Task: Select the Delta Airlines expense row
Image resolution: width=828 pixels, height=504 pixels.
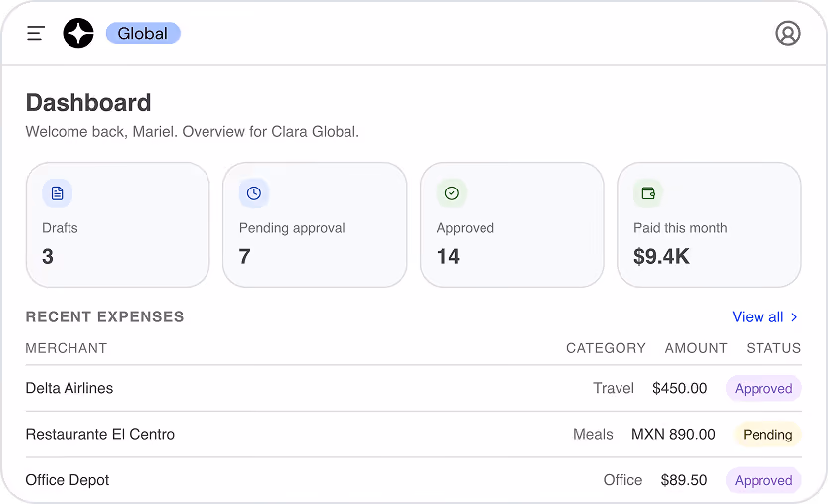Action: click(413, 389)
